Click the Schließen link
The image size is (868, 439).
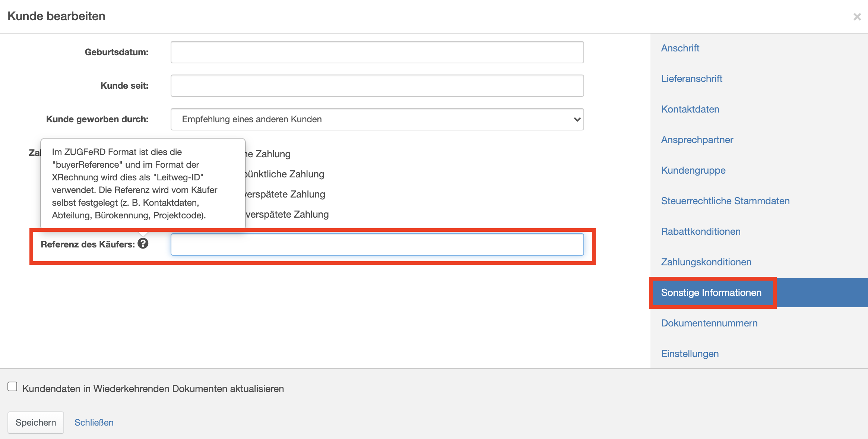pos(94,423)
